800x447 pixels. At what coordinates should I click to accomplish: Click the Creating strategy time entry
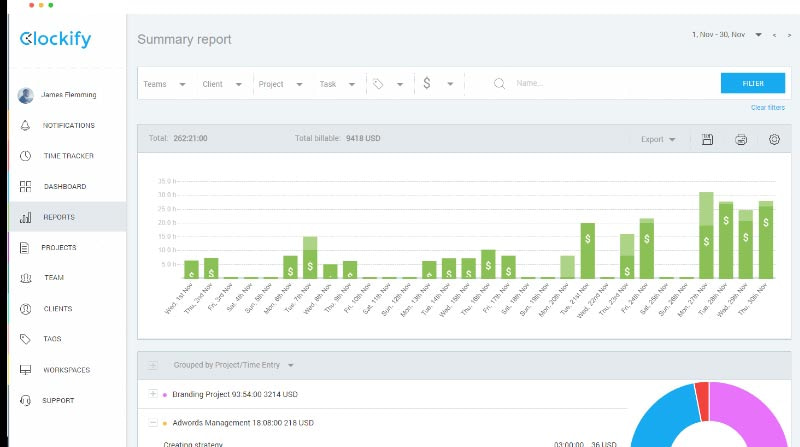(x=193, y=444)
